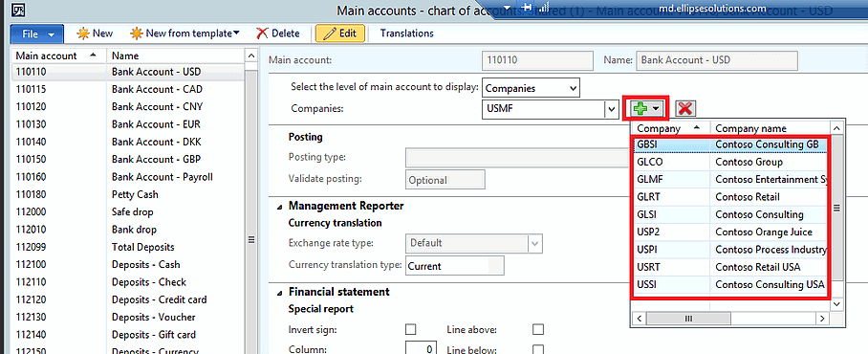
Task: Click the pin icon on remote connection bar
Action: point(526,8)
